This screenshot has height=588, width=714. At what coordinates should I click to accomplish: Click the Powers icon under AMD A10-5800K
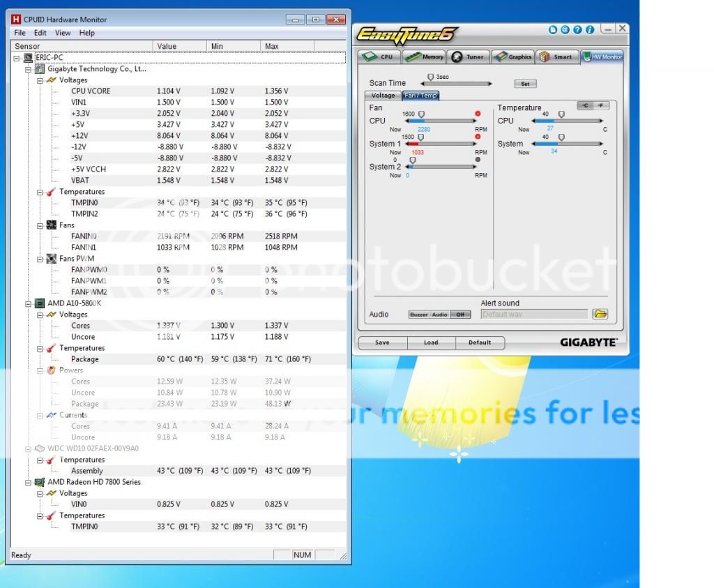coord(52,370)
